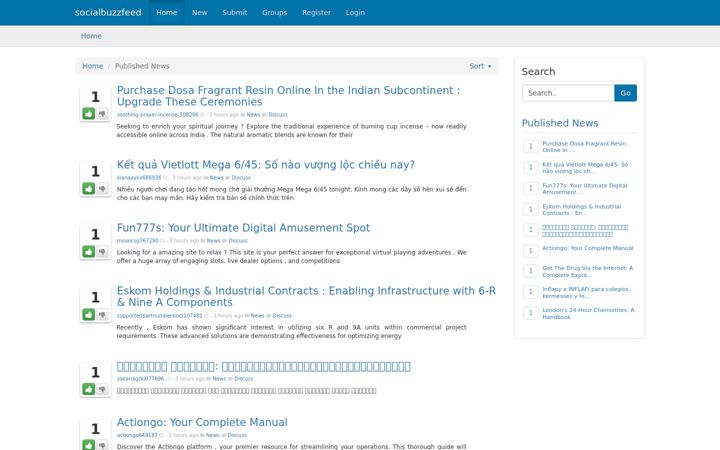Open sidebar link Fun777s: Your Ultimate Digital
The width and height of the screenshot is (720, 450).
(x=584, y=189)
